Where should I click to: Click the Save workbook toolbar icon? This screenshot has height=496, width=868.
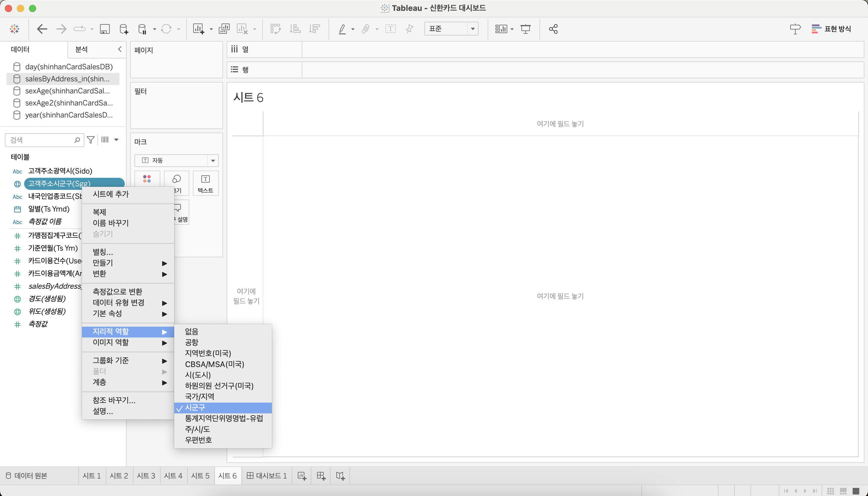[105, 29]
